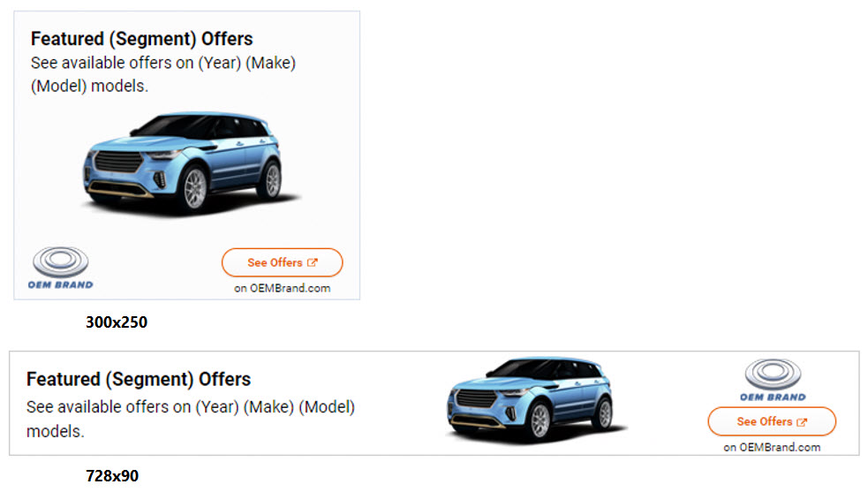Image resolution: width=868 pixels, height=492 pixels.
Task: Click the Featured (Segment) Offers headline in the 728x90 banner
Action: 139,379
